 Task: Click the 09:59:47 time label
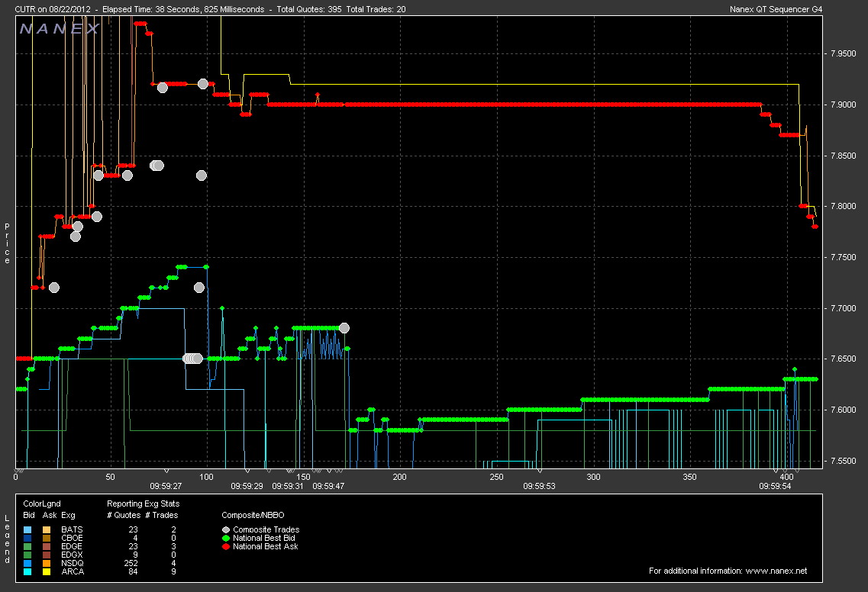[x=328, y=486]
